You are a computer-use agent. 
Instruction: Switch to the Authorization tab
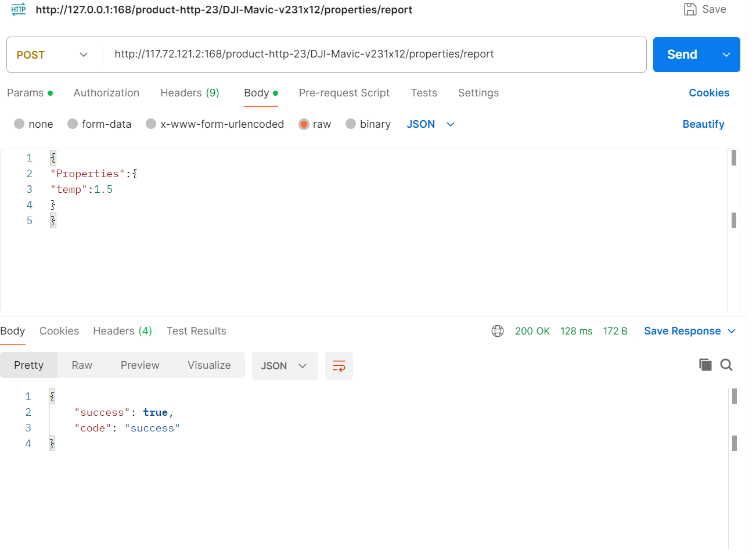pos(106,93)
